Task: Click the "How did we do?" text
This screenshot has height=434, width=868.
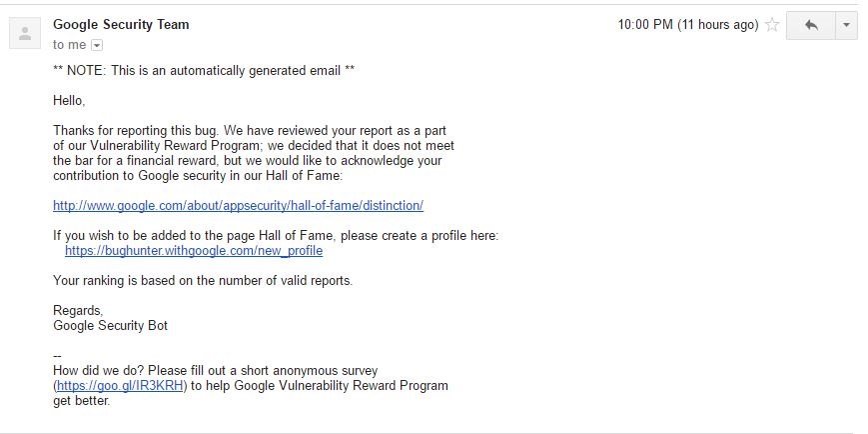Action: click(215, 370)
